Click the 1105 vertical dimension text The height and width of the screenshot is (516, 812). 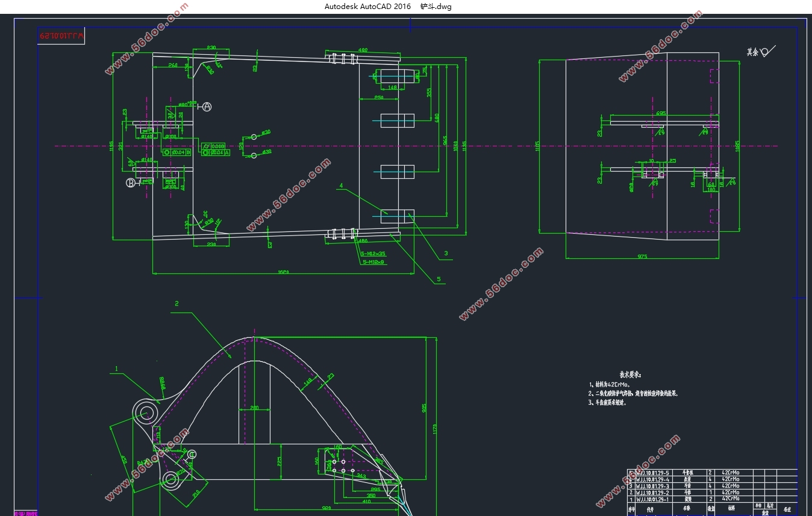coord(537,147)
